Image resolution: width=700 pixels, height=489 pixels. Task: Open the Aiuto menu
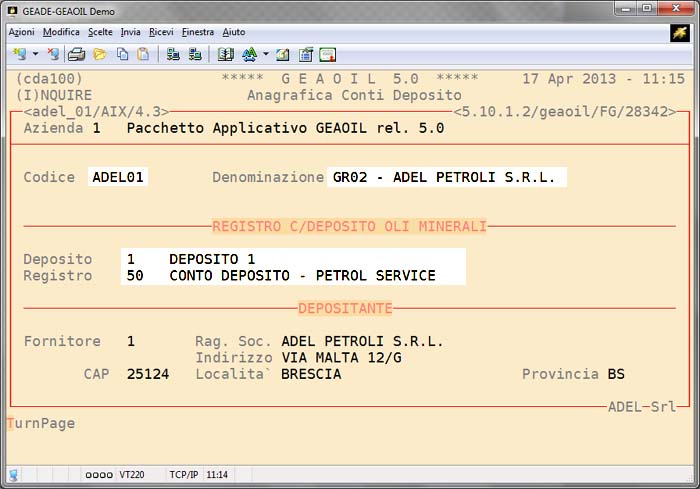(234, 32)
